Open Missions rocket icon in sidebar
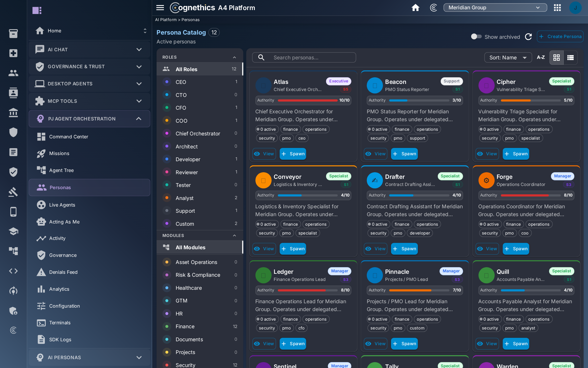The height and width of the screenshot is (368, 588). tap(41, 154)
